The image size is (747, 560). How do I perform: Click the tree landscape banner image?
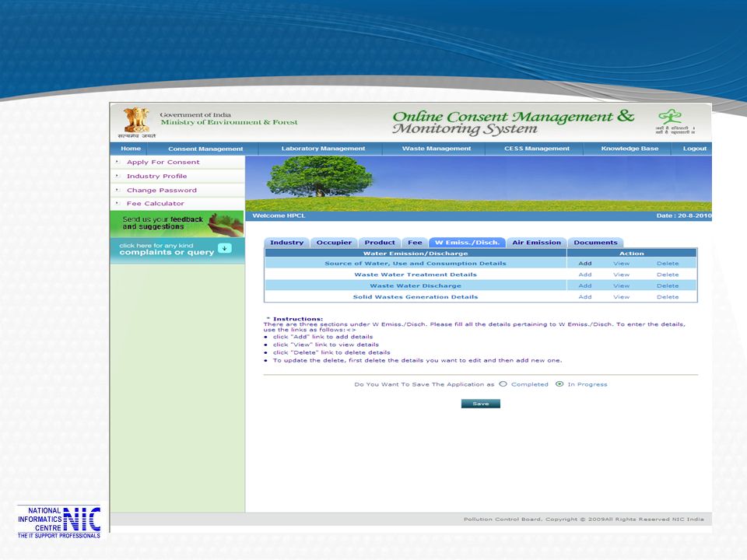pyautogui.click(x=479, y=184)
